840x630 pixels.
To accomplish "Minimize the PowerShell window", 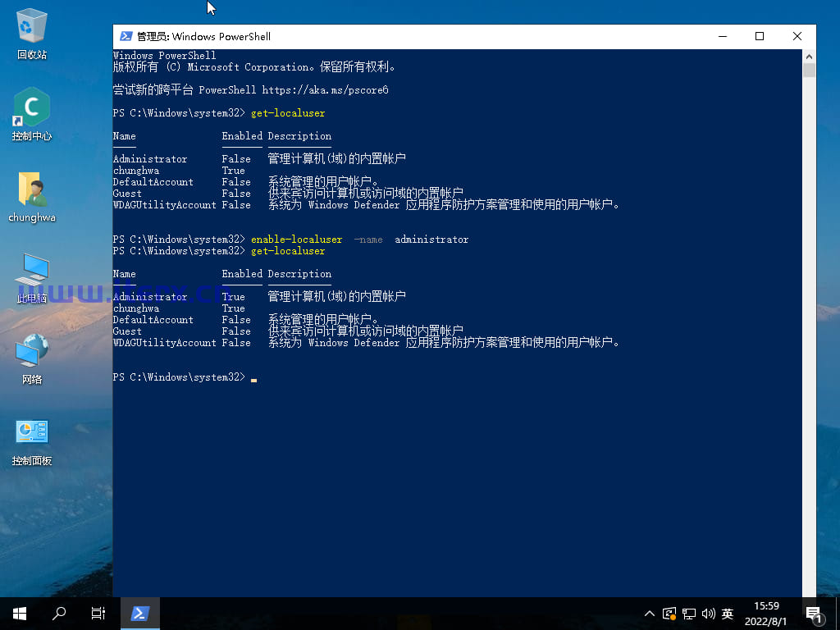I will (x=723, y=36).
